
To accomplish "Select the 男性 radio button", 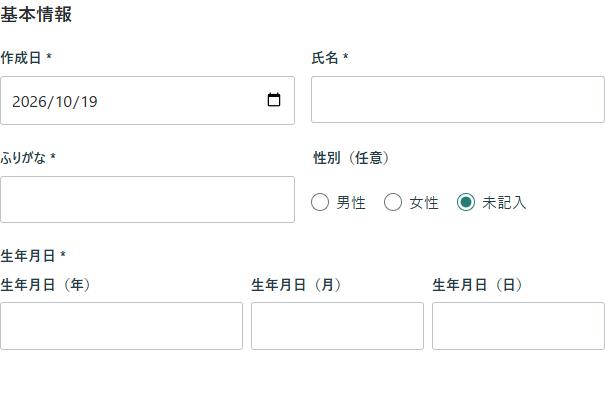I will 320,202.
